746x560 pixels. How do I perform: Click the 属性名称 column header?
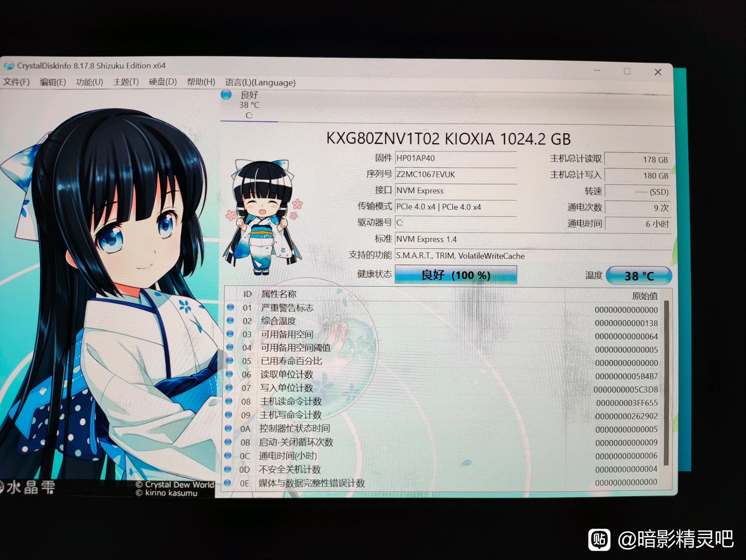[x=279, y=294]
